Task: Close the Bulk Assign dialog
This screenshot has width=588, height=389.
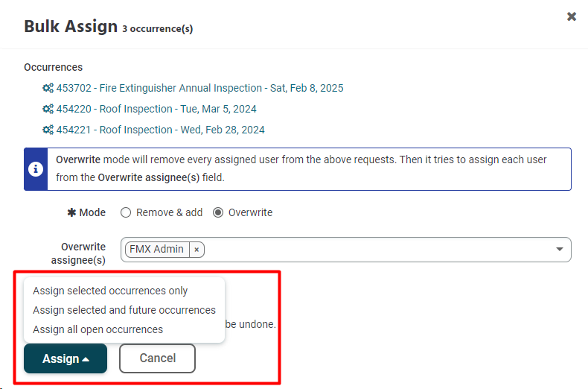Action: point(572,16)
